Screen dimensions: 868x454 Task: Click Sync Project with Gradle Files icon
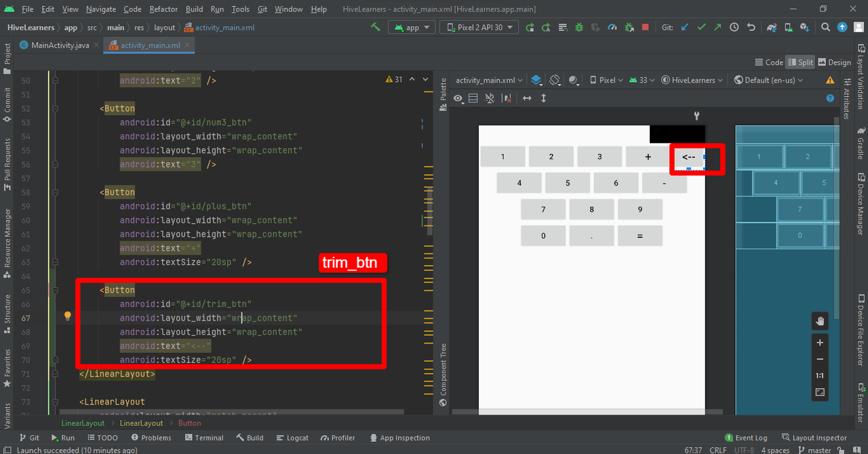772,27
